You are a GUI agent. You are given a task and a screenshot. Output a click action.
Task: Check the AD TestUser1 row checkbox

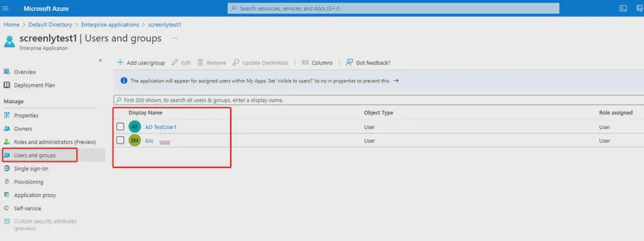(120, 126)
